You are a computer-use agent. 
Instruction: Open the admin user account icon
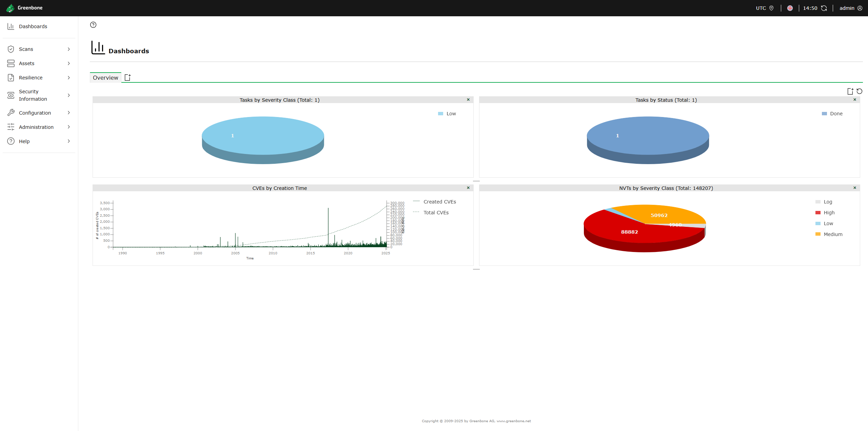click(x=860, y=8)
